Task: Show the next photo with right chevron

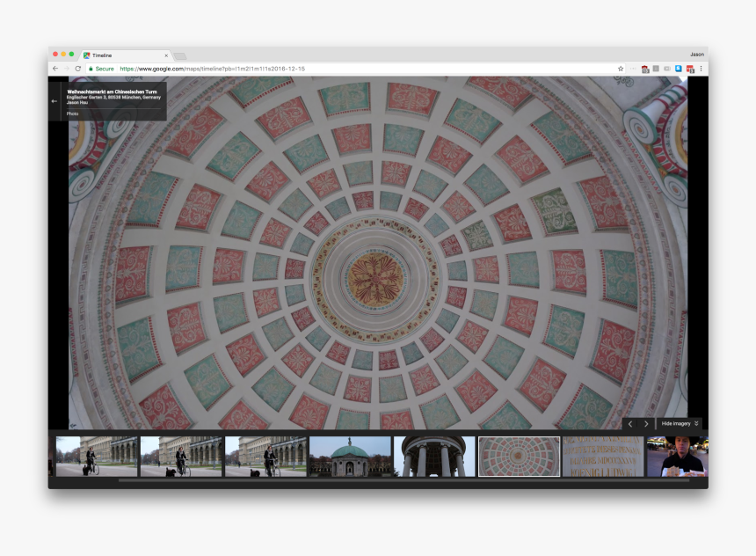Action: pyautogui.click(x=646, y=424)
